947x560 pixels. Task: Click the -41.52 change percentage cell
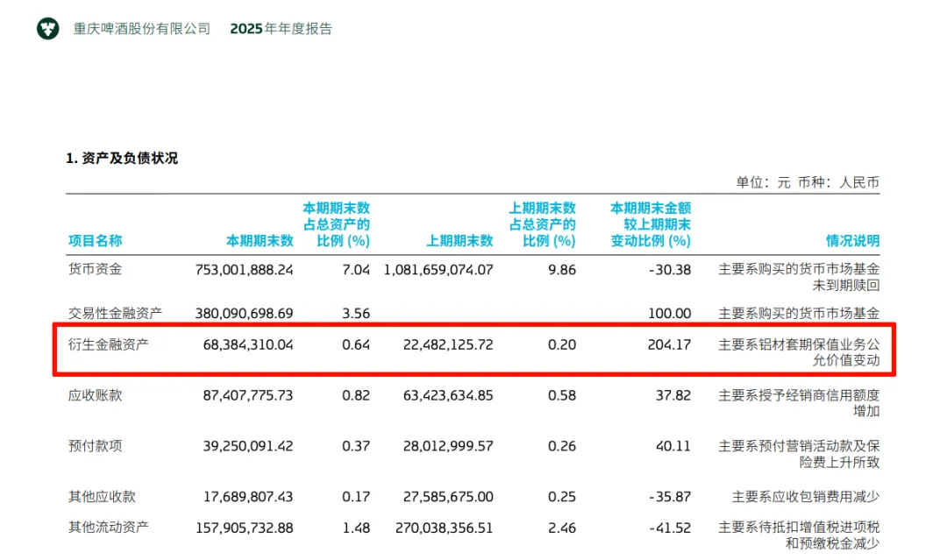click(x=670, y=528)
